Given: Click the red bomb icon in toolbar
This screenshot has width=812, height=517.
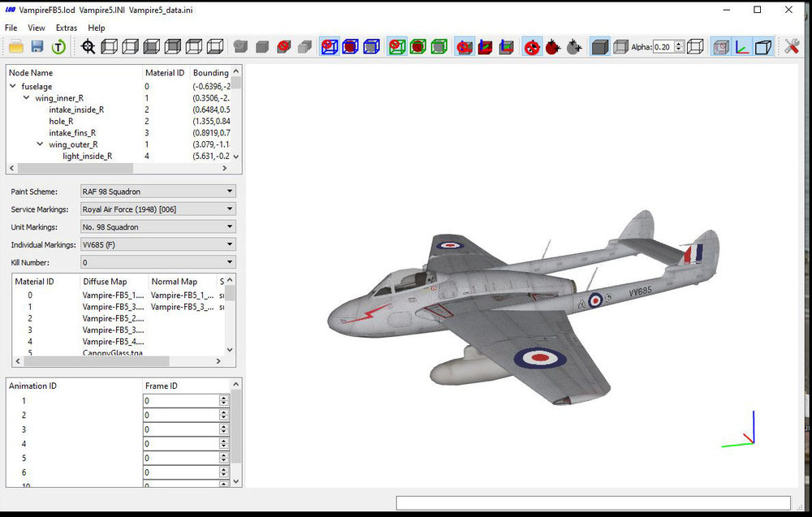Looking at the screenshot, I should 552,47.
